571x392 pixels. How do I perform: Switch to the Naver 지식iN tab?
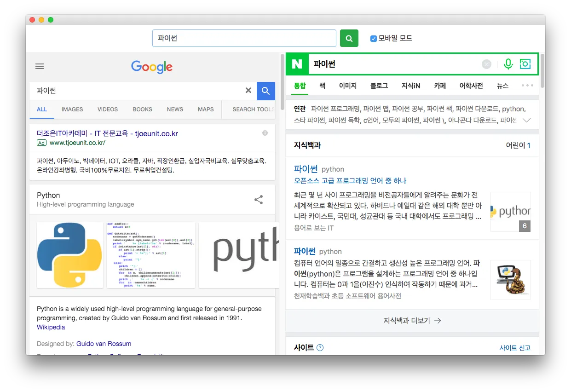pos(411,86)
